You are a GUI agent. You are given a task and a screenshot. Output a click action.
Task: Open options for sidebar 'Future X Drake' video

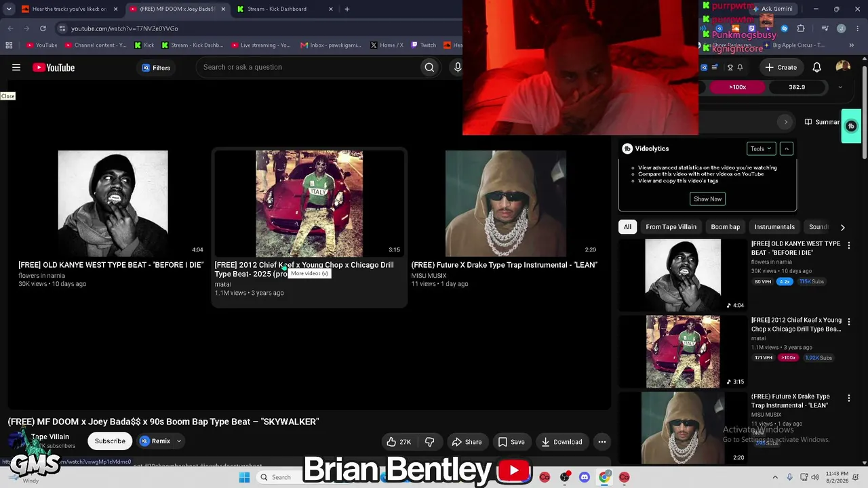[848, 399]
